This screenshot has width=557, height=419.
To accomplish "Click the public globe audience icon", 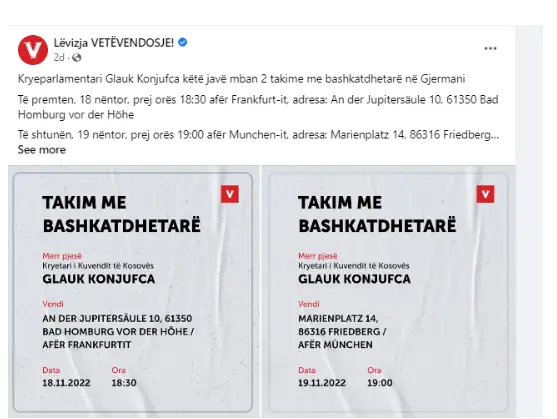I will click(x=76, y=58).
